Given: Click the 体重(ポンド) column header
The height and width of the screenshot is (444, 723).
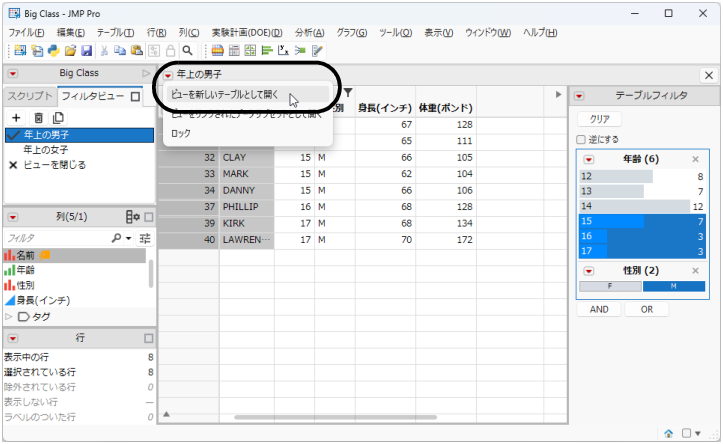Looking at the screenshot, I should click(445, 108).
